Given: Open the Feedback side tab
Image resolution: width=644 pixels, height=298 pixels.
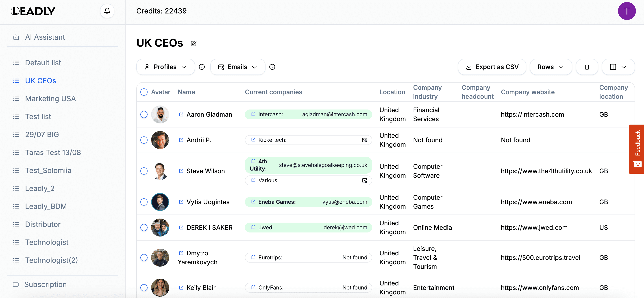Looking at the screenshot, I should coord(637,149).
